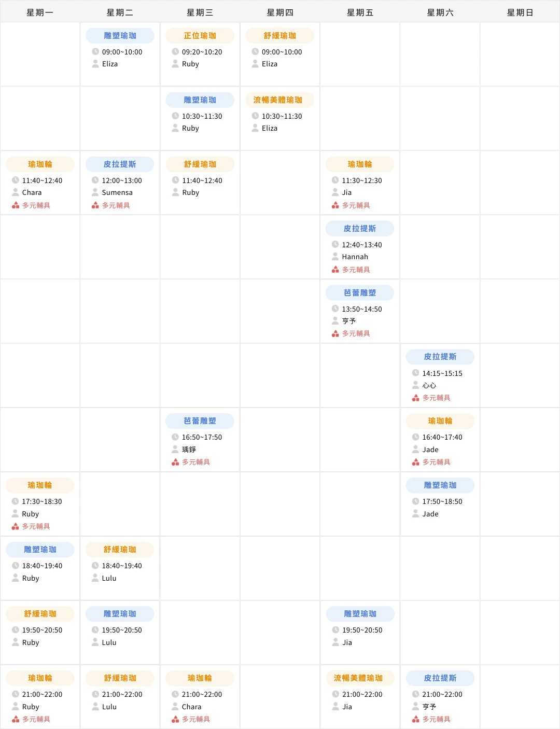Click the instructor icon beside Eliza on Thursday 舒緩瑜珈
The width and height of the screenshot is (560, 729).
255,64
